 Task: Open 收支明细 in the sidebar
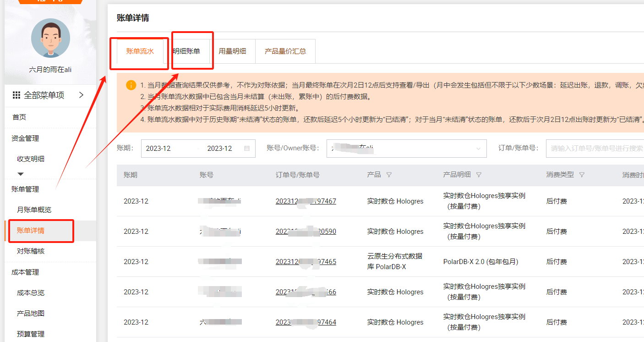pyautogui.click(x=31, y=159)
